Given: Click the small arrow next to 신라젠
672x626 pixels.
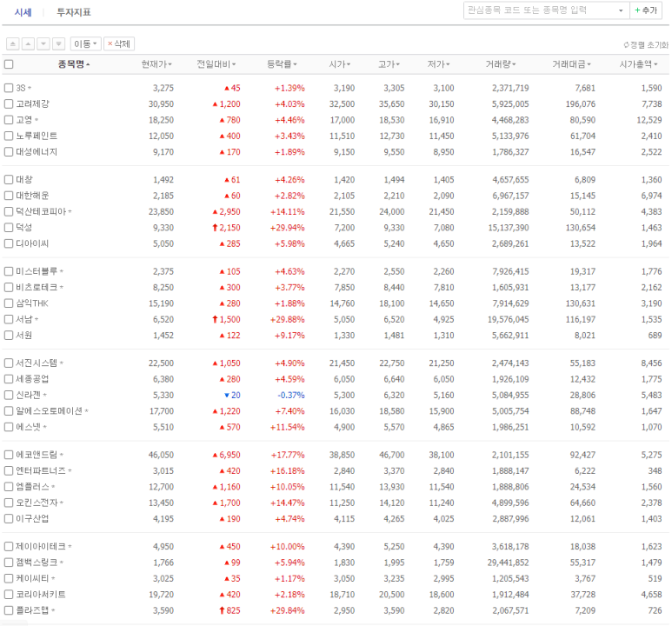Looking at the screenshot, I should coord(44,396).
